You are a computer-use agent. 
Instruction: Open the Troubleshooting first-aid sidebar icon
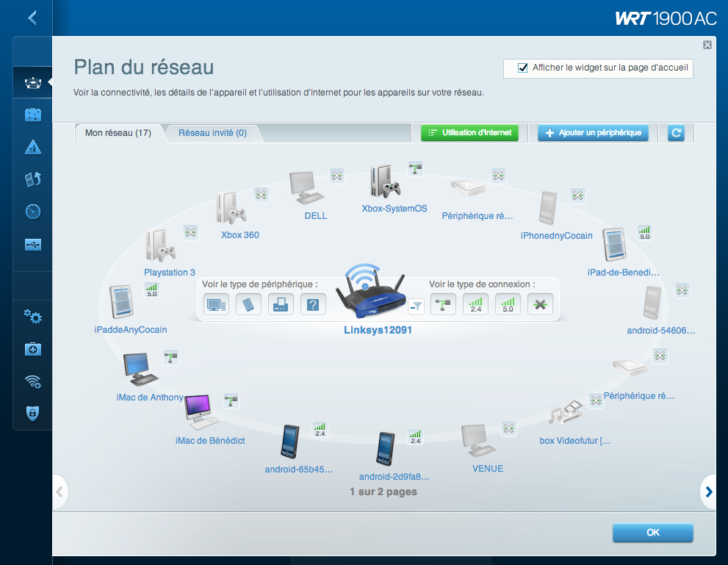[33, 349]
